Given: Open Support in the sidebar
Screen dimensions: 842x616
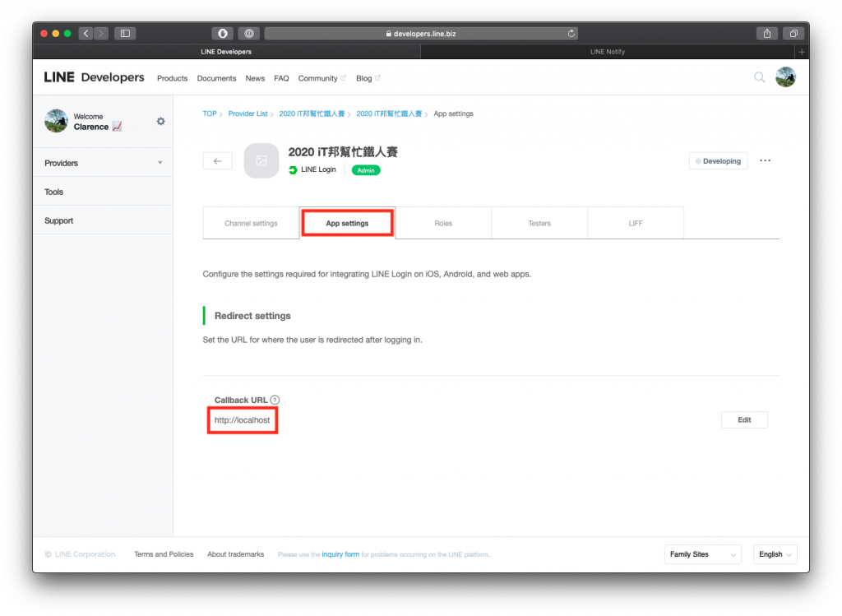Looking at the screenshot, I should tap(103, 220).
